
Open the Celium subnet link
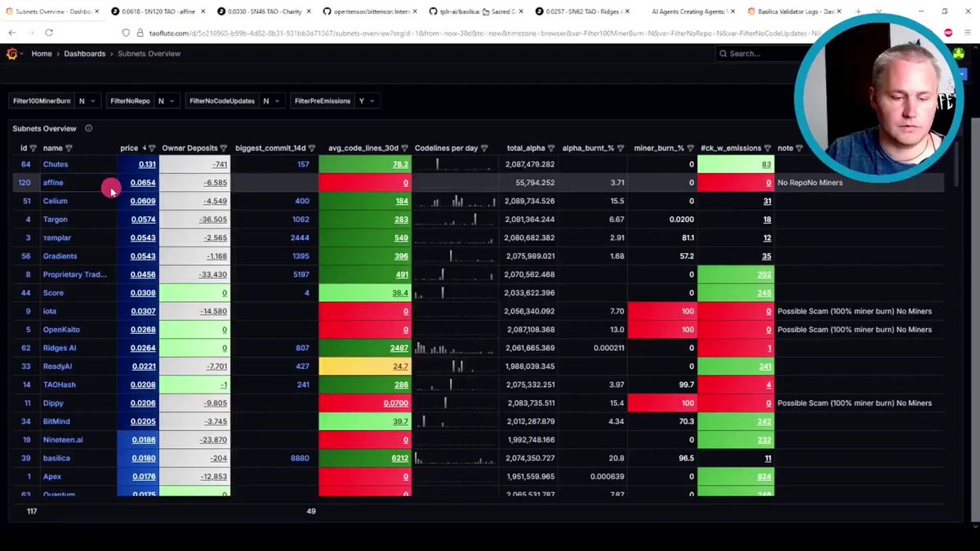(56, 201)
